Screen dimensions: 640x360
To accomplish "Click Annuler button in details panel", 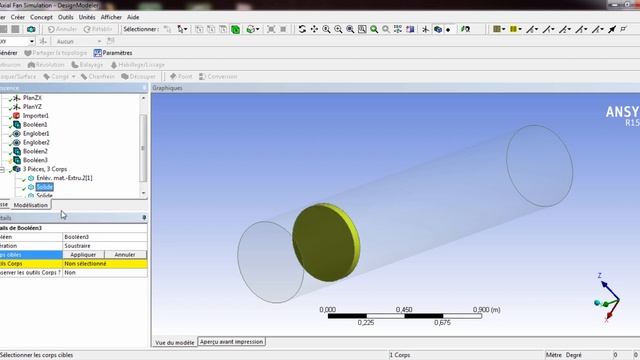I will (x=125, y=254).
